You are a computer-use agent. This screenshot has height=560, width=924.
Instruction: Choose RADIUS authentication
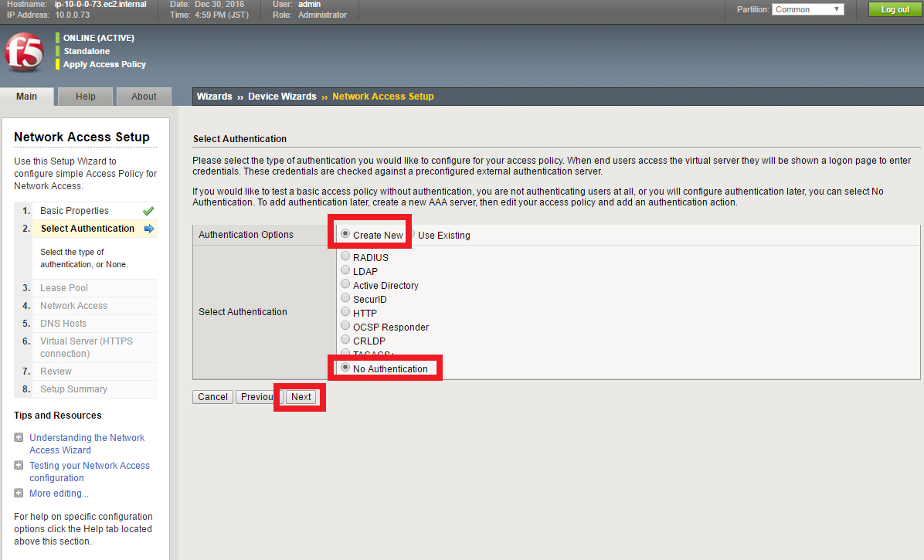pos(345,256)
